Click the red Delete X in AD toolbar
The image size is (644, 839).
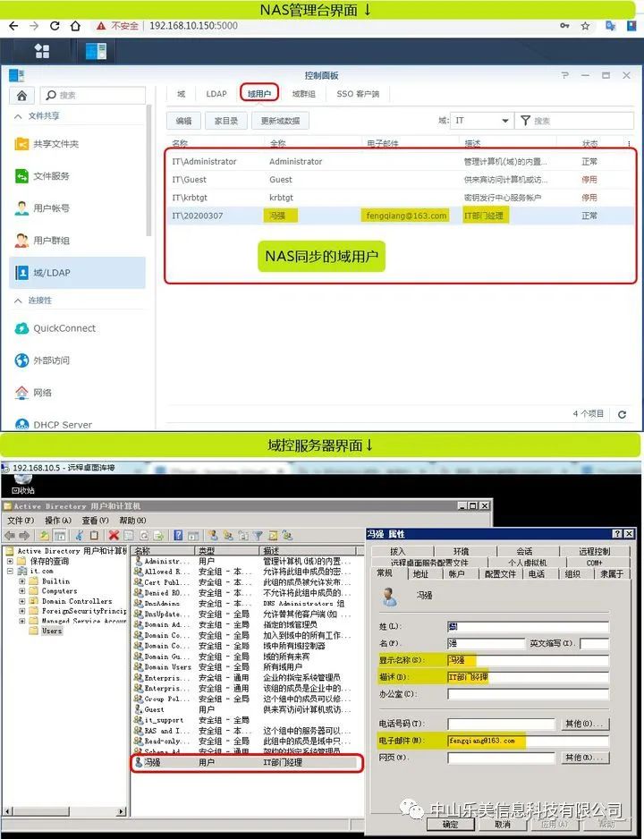(x=114, y=535)
